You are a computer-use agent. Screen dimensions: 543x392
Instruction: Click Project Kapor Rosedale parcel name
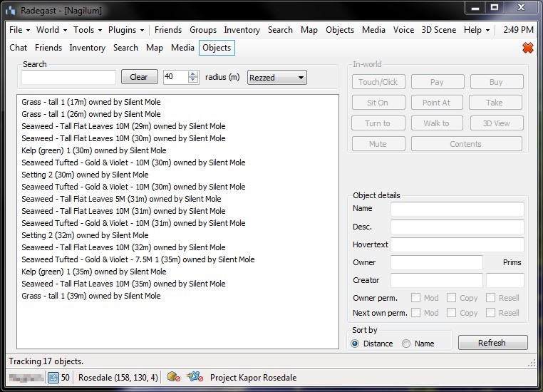pyautogui.click(x=253, y=378)
